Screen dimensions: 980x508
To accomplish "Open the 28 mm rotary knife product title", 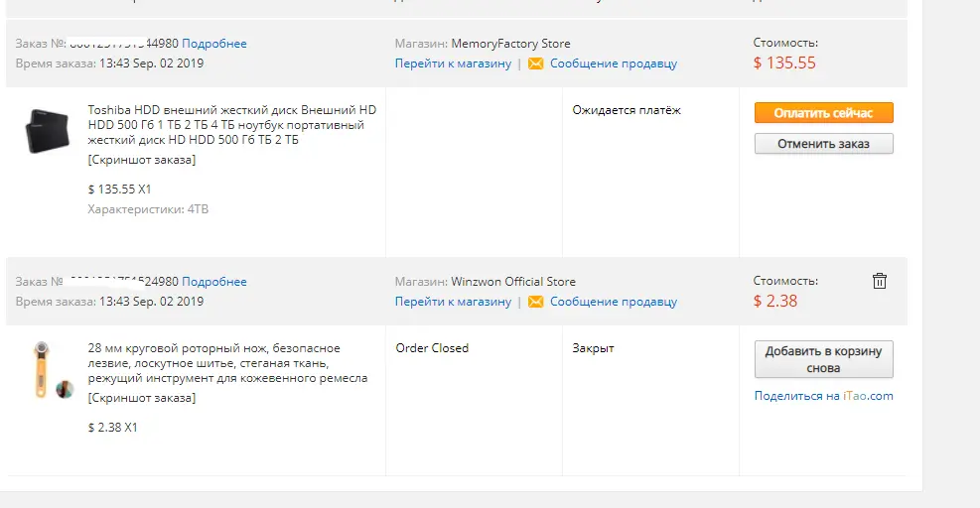I will pyautogui.click(x=227, y=363).
